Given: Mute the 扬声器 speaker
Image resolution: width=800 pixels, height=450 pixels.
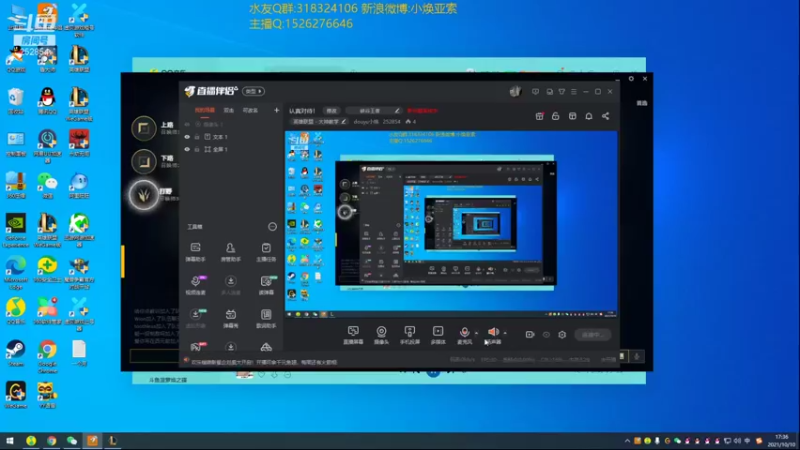Looking at the screenshot, I should click(493, 333).
